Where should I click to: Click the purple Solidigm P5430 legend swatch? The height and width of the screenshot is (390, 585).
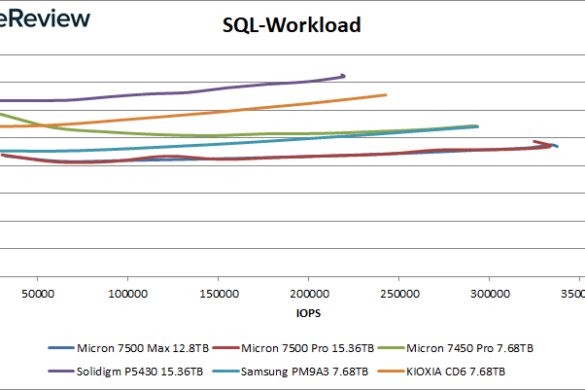point(61,371)
